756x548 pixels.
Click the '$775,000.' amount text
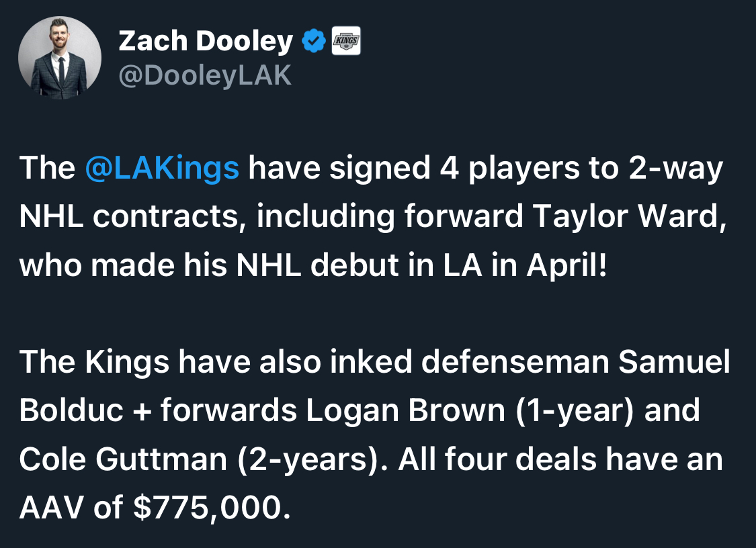click(212, 508)
